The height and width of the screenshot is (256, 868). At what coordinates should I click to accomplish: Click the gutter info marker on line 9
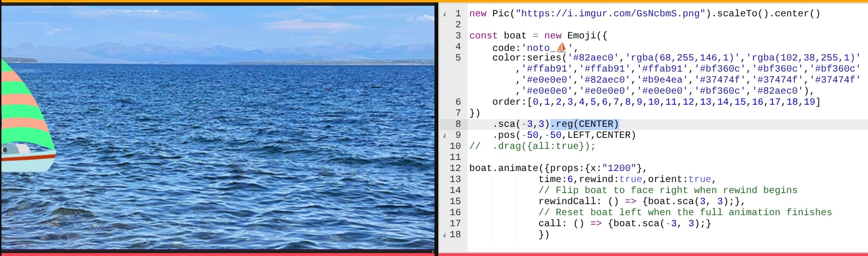445,135
